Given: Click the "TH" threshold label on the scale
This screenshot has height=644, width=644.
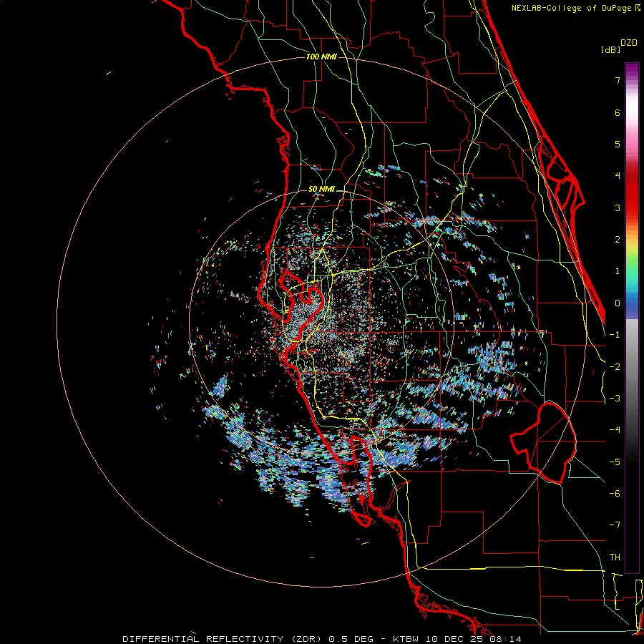Looking at the screenshot, I should click(615, 557).
